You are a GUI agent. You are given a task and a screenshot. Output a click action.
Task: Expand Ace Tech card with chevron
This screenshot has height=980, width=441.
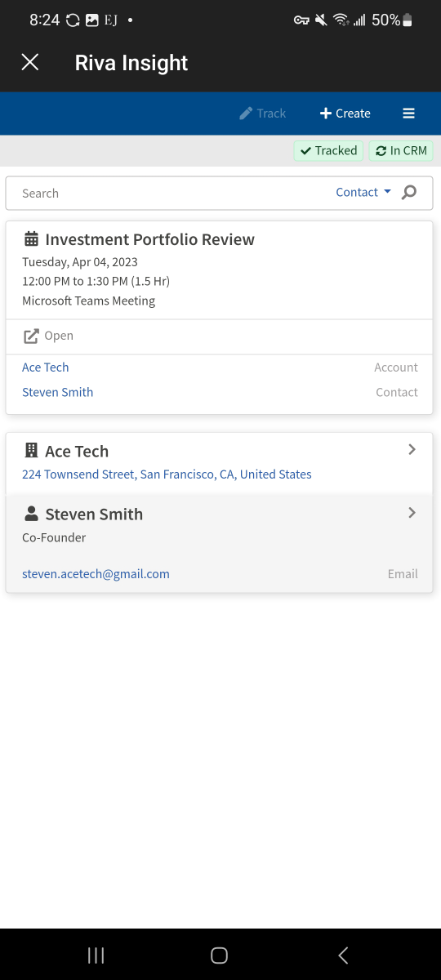tap(412, 449)
